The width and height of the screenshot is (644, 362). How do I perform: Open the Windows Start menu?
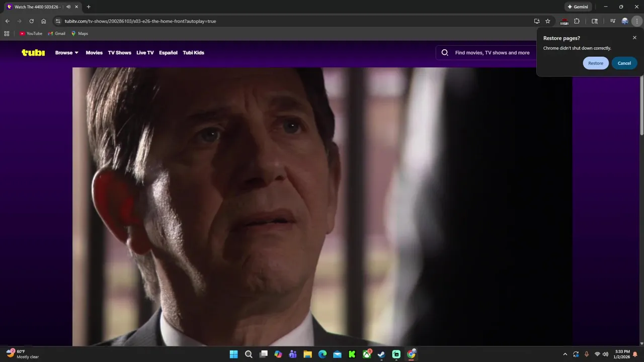pos(233,354)
